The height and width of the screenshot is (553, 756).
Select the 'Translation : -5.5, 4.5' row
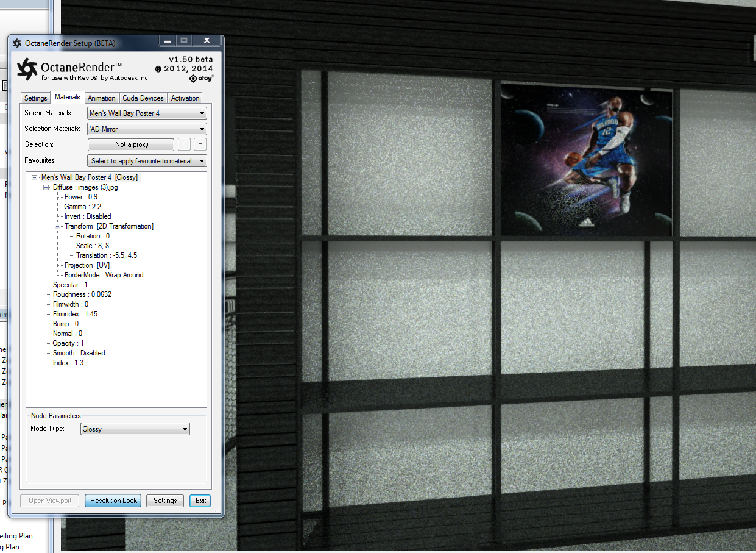click(107, 255)
